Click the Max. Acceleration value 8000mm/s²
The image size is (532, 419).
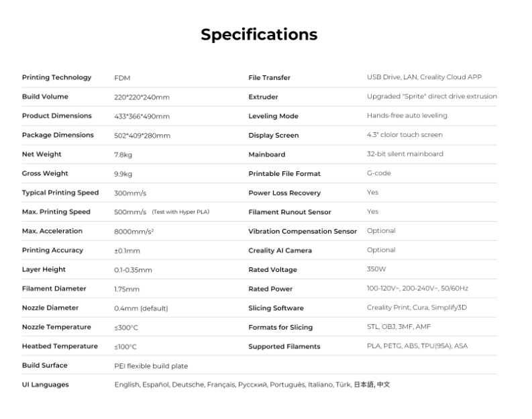point(134,231)
